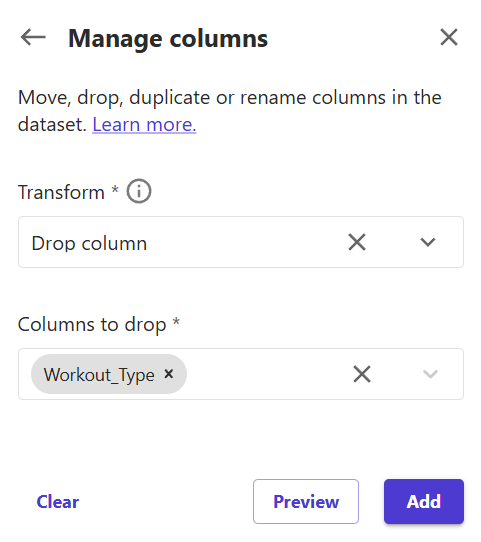Clear all columns to drop with X
Image resolution: width=481 pixels, height=542 pixels.
tap(362, 374)
